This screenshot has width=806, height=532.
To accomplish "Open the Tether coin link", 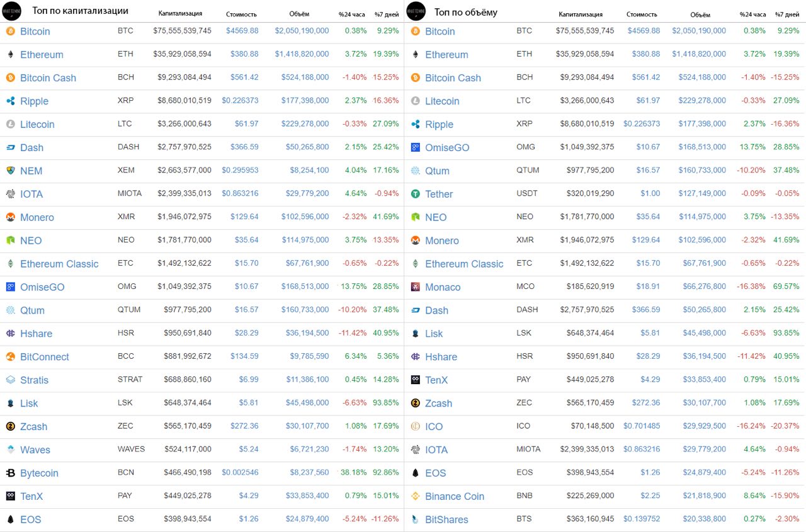I will coord(439,194).
